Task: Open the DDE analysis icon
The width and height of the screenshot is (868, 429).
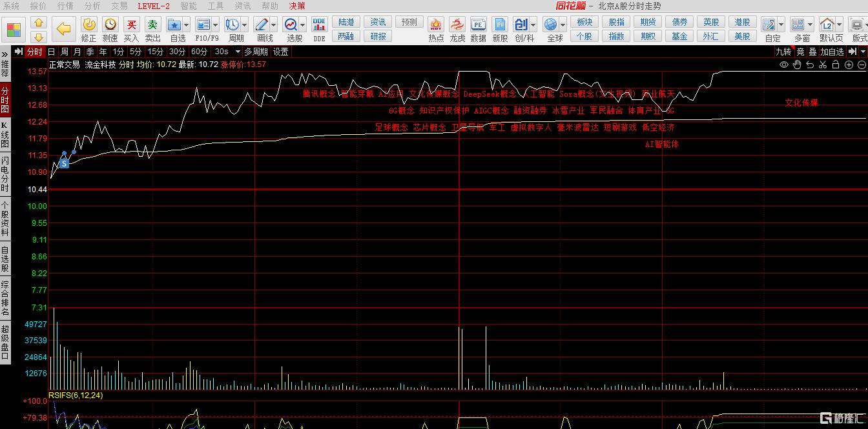Action: pos(319,25)
